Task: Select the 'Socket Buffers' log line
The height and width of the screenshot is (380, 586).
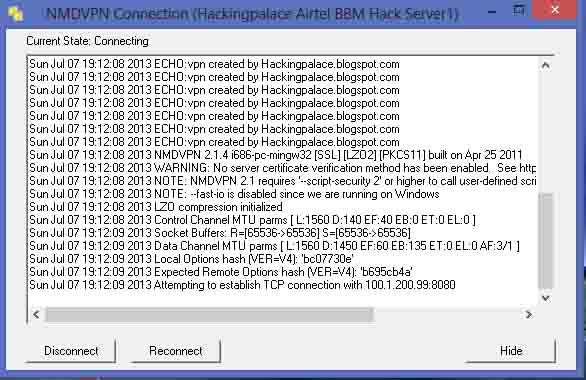Action: click(220, 233)
